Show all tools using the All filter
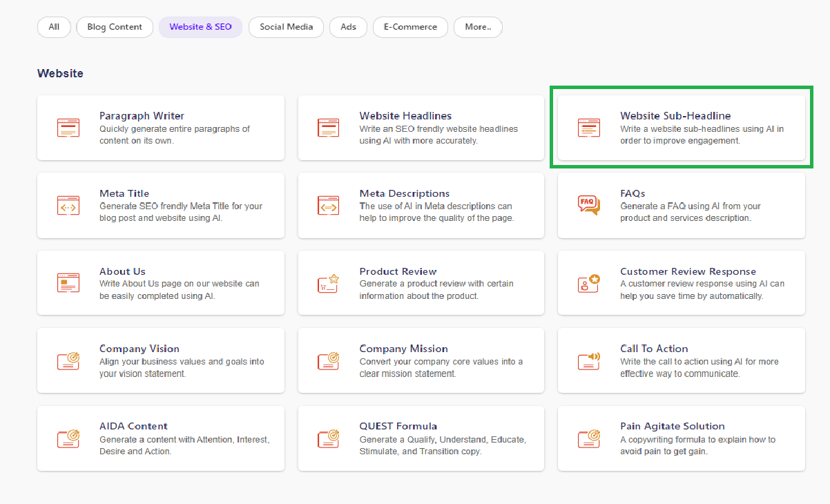The height and width of the screenshot is (504, 830). pyautogui.click(x=54, y=27)
